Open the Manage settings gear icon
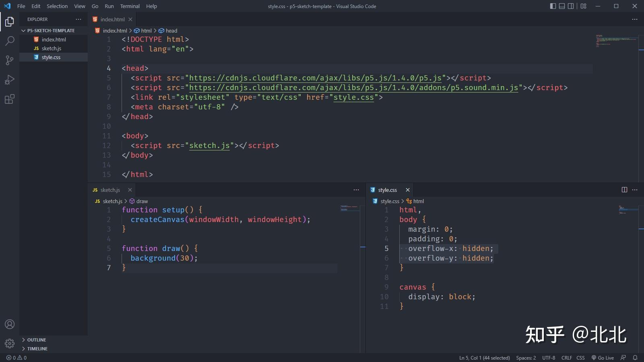 click(9, 343)
